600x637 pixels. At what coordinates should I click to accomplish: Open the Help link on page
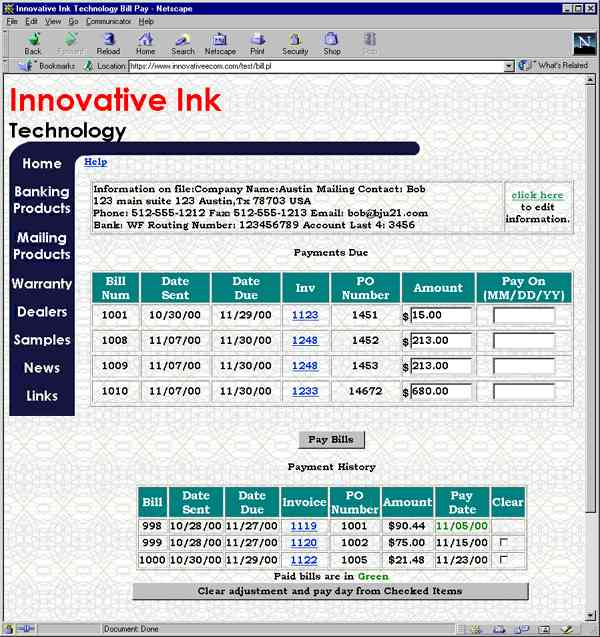[95, 162]
